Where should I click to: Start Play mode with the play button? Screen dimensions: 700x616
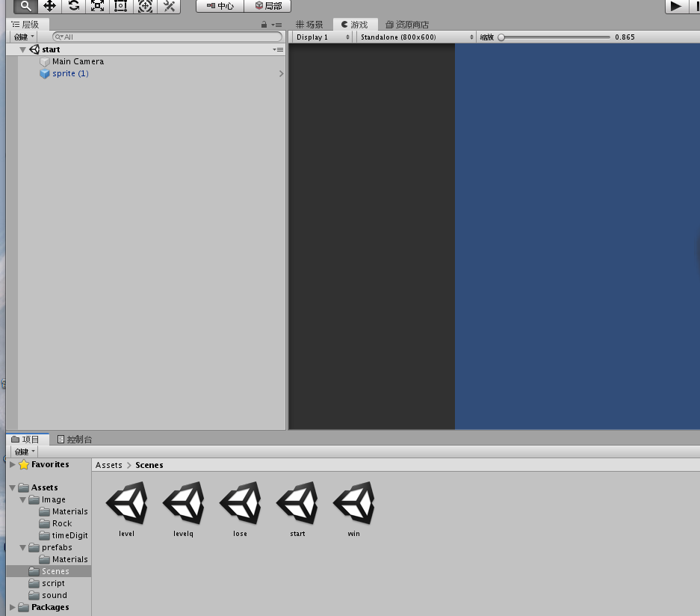676,6
